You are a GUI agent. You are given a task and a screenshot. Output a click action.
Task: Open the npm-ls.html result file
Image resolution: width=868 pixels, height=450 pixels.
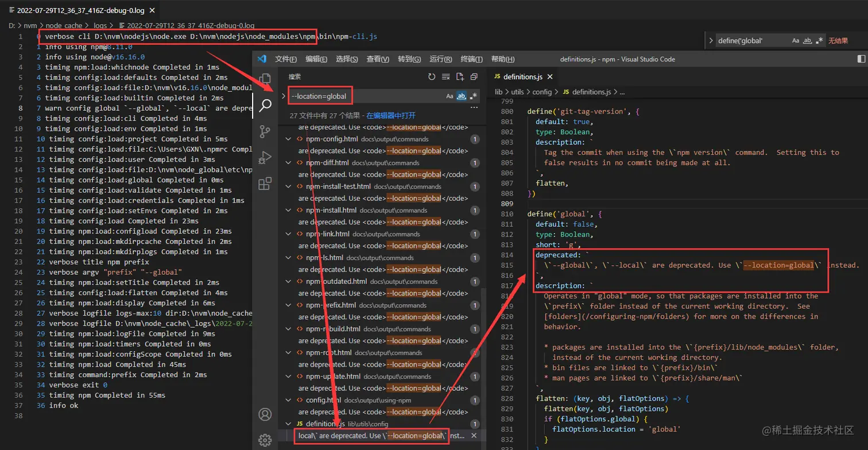pyautogui.click(x=324, y=258)
